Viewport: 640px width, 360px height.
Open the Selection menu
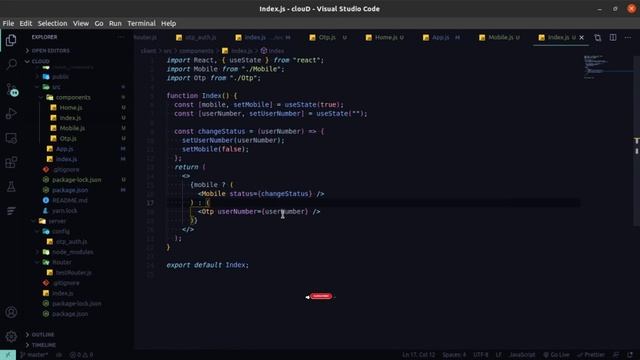pos(53,24)
